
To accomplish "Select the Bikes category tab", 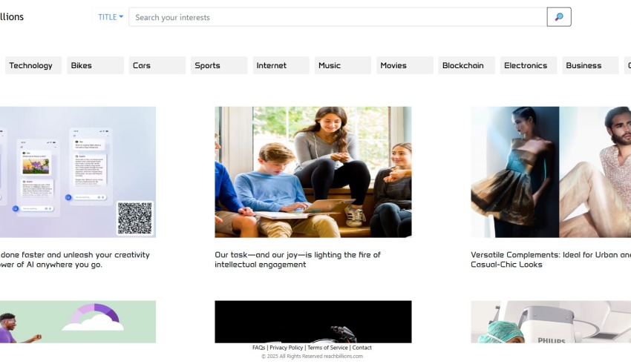I will coord(95,65).
